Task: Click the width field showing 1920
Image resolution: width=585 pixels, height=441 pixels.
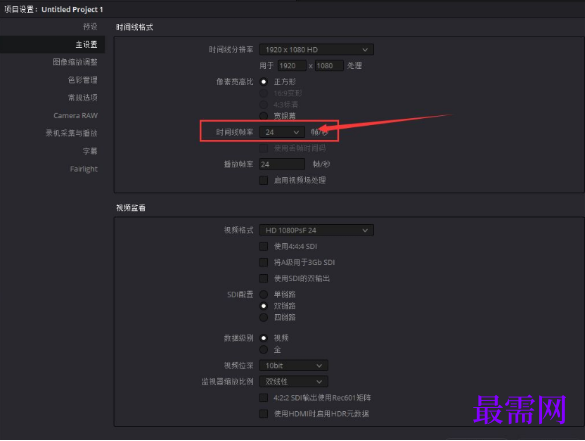Action: [292, 66]
